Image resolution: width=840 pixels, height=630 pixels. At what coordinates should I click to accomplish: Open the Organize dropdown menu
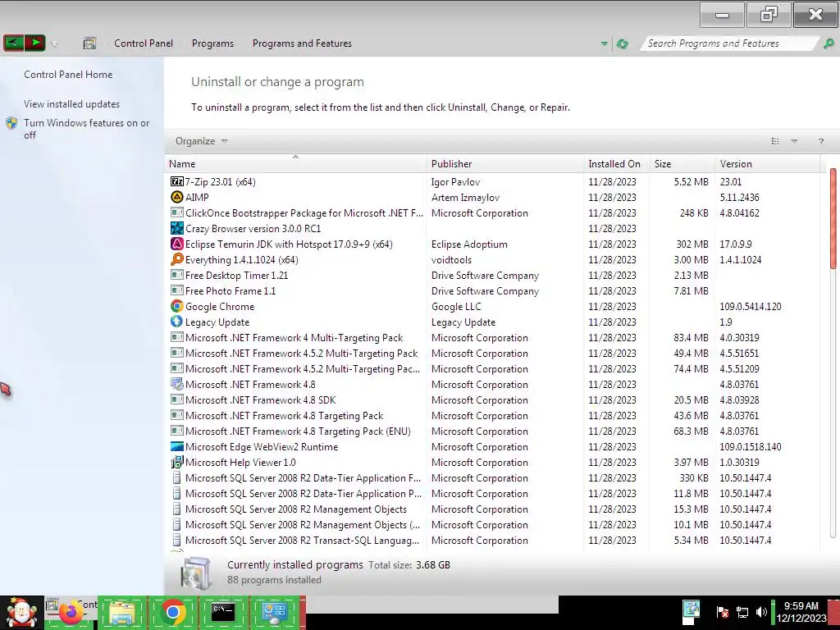tap(201, 141)
